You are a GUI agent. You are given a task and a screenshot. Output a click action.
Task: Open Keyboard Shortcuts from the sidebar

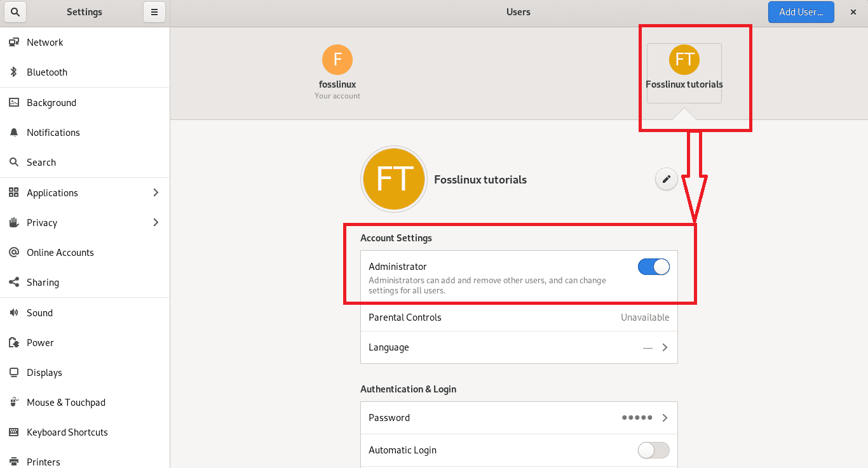pos(67,432)
